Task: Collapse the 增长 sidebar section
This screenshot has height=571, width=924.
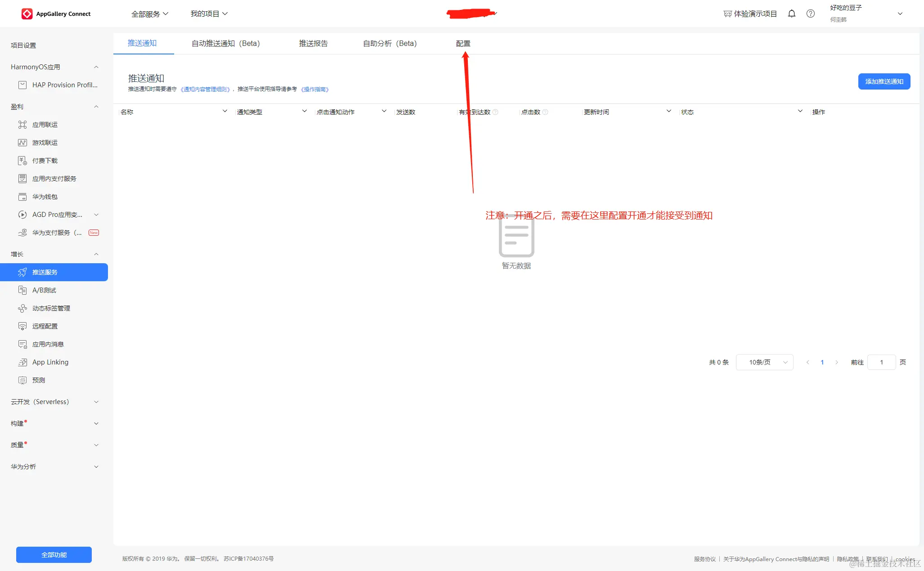Action: click(96, 254)
